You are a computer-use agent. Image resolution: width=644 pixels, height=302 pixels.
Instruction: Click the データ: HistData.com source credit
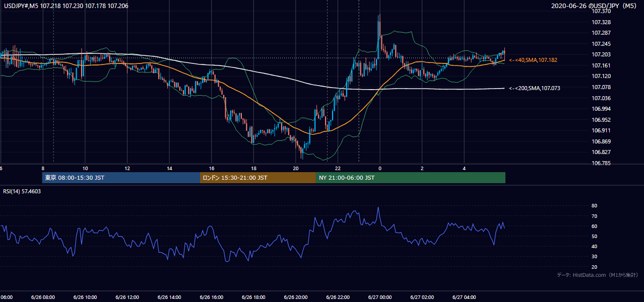click(x=598, y=275)
